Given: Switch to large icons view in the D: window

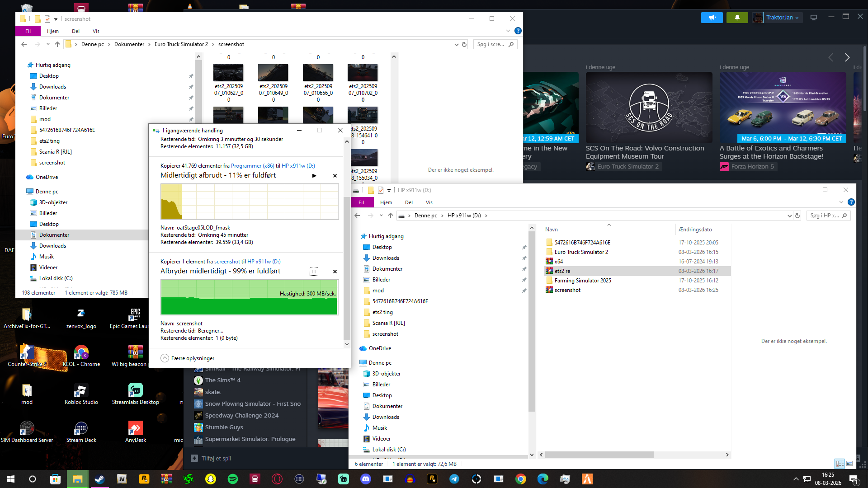Looking at the screenshot, I should 849,464.
